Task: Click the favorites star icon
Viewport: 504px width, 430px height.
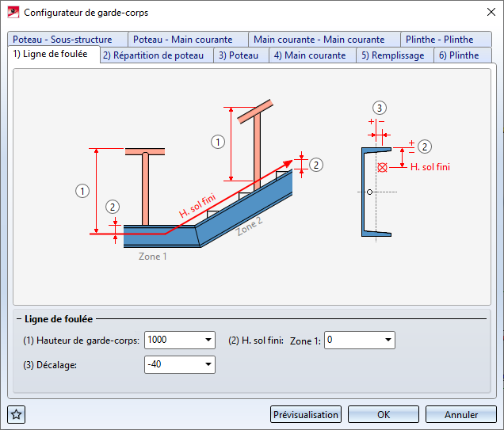Action: click(17, 414)
